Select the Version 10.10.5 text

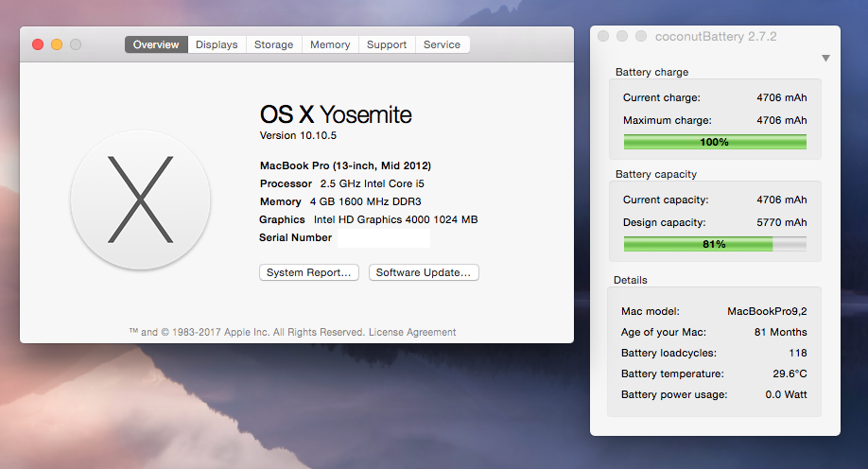coord(298,135)
